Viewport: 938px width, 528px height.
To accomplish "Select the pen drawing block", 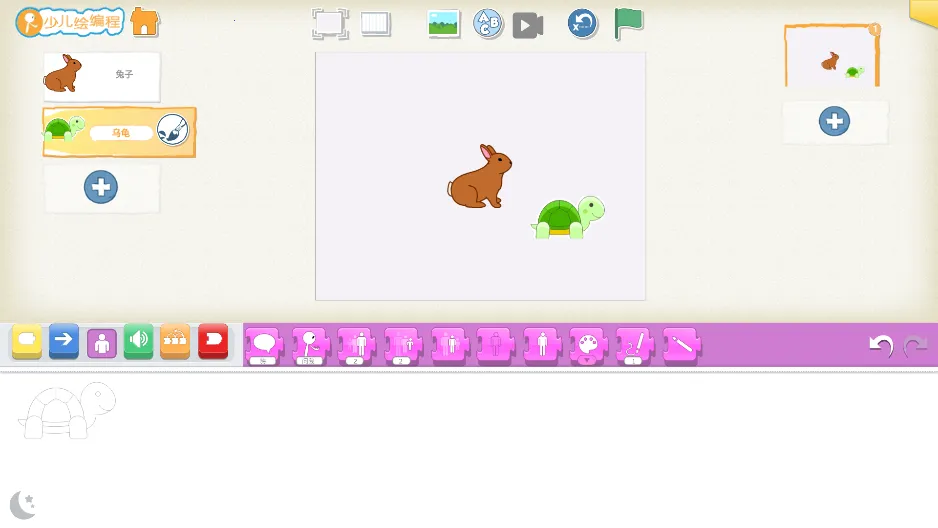I will pyautogui.click(x=634, y=346).
